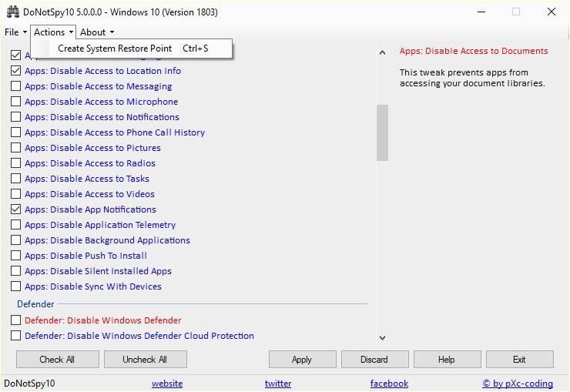Collapse the Actions dropdown menu

point(53,32)
